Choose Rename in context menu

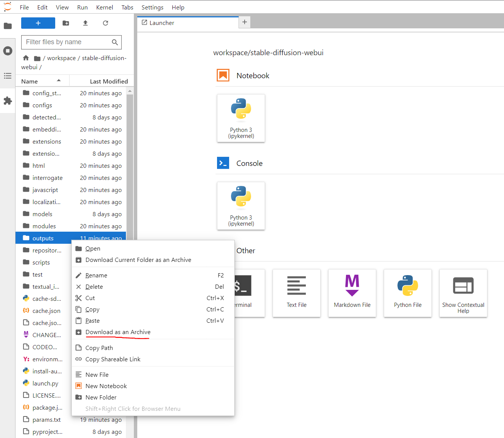(153, 275)
